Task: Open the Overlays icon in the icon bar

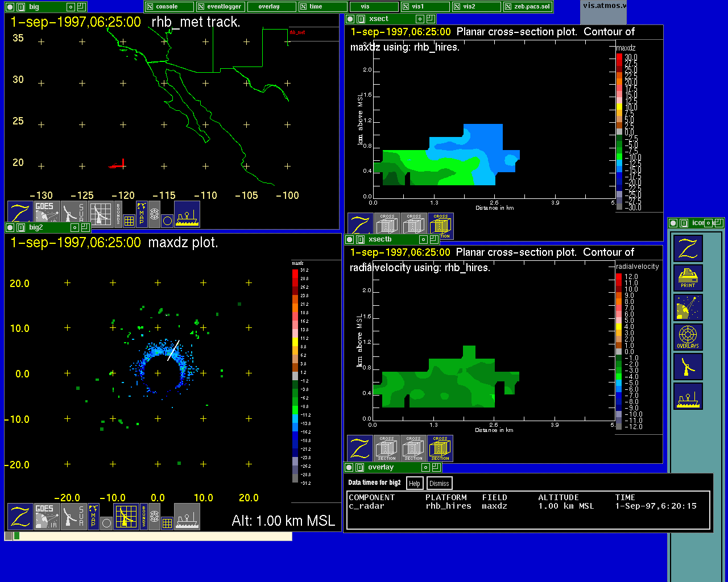Action: 688,337
